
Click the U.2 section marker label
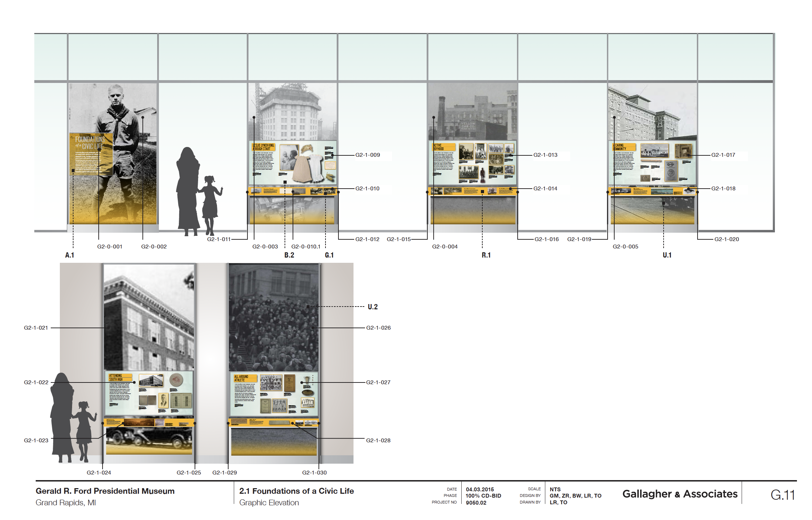pyautogui.click(x=373, y=307)
